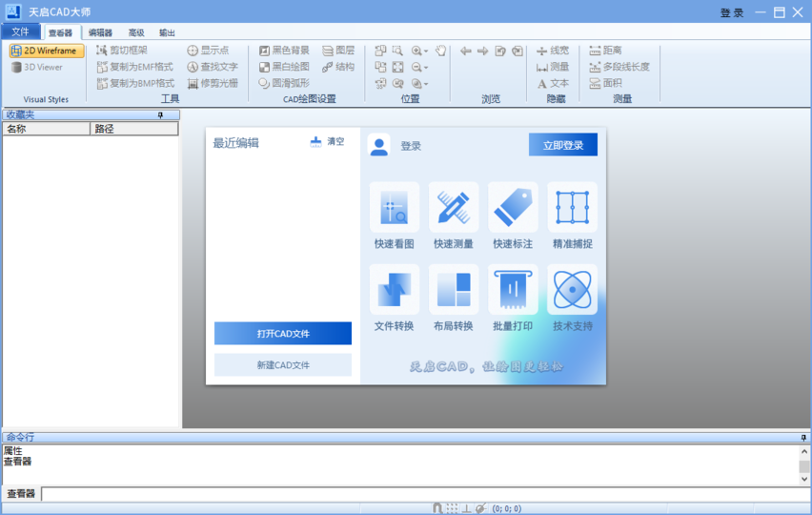Screen dimensions: 812x515
Task: Click the previous view left arrow
Action: point(465,51)
